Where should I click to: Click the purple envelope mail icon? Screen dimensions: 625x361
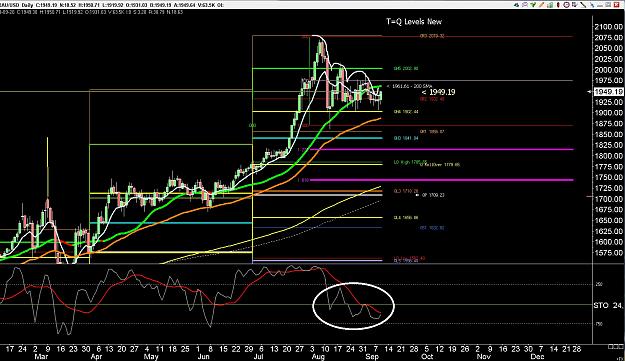click(x=525, y=5)
